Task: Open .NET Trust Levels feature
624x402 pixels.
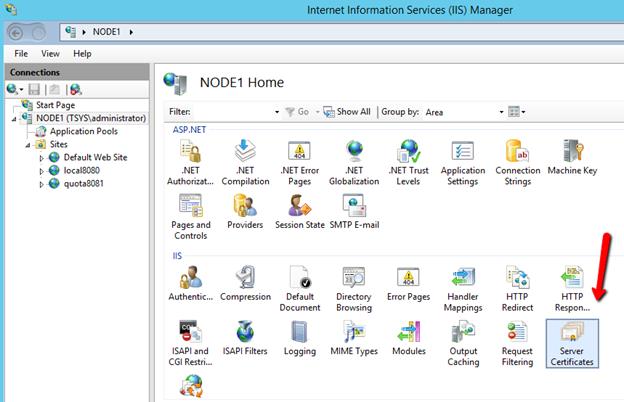Action: tap(409, 163)
